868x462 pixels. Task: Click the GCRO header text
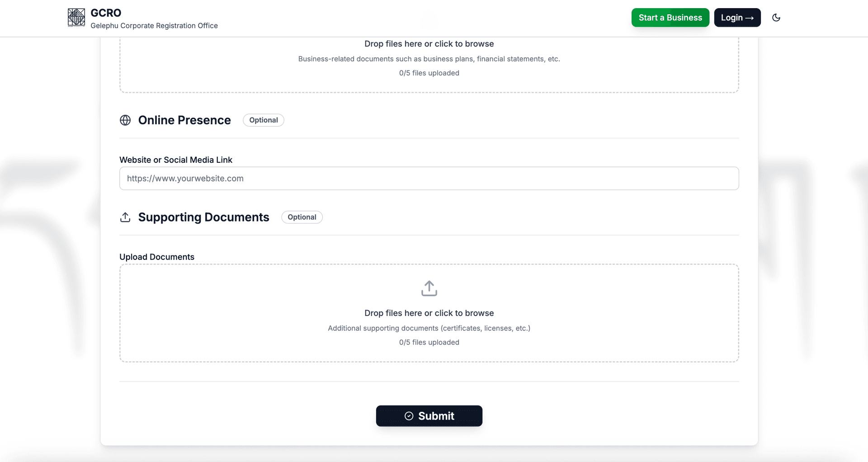point(105,13)
